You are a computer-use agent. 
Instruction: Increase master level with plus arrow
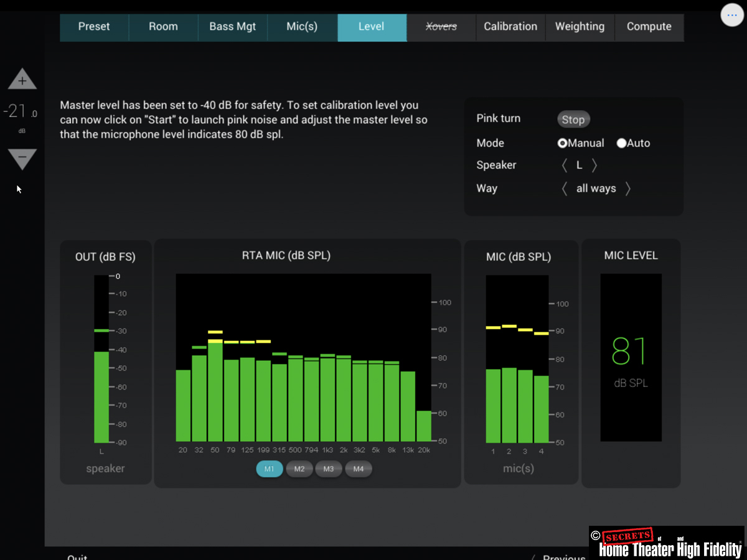[22, 80]
